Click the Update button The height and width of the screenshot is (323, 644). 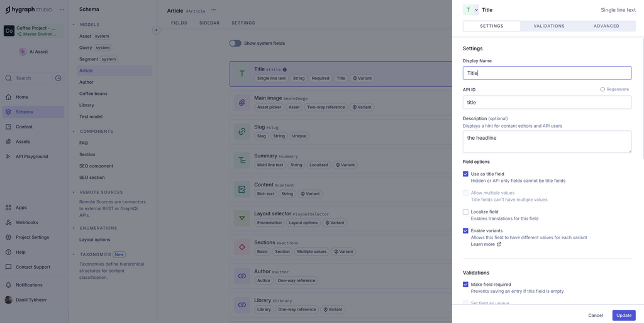623,315
